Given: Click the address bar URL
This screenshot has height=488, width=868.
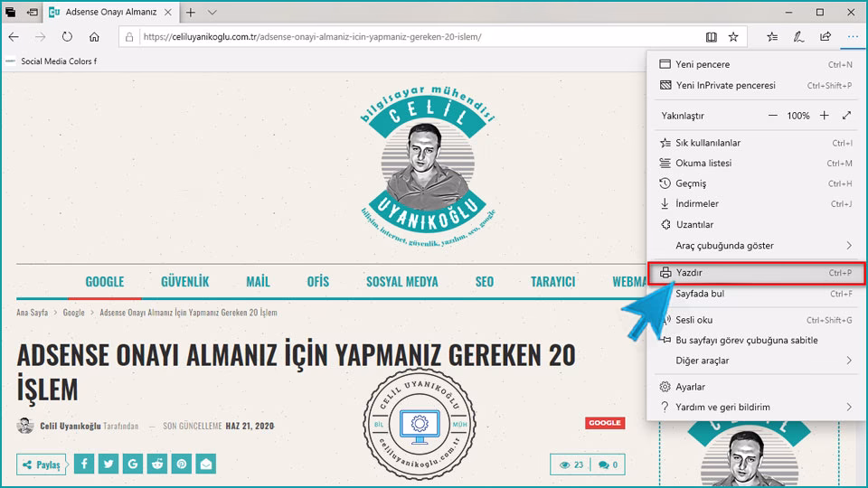Looking at the screenshot, I should (x=312, y=37).
